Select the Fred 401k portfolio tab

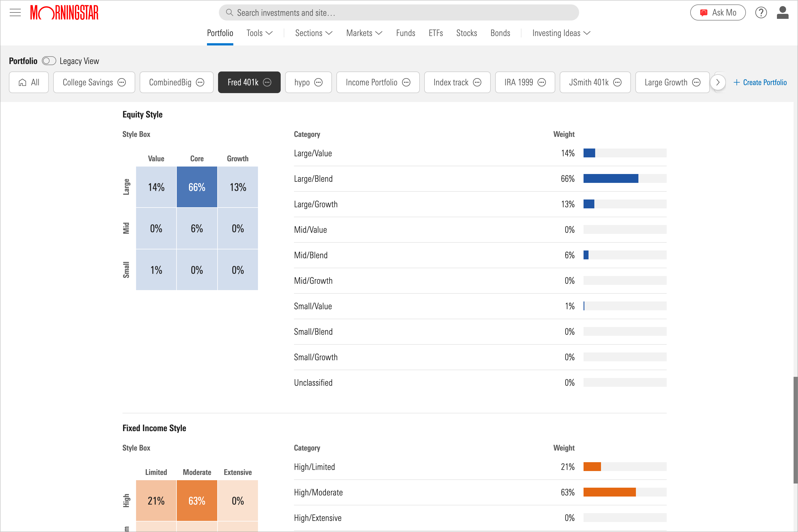pyautogui.click(x=243, y=83)
